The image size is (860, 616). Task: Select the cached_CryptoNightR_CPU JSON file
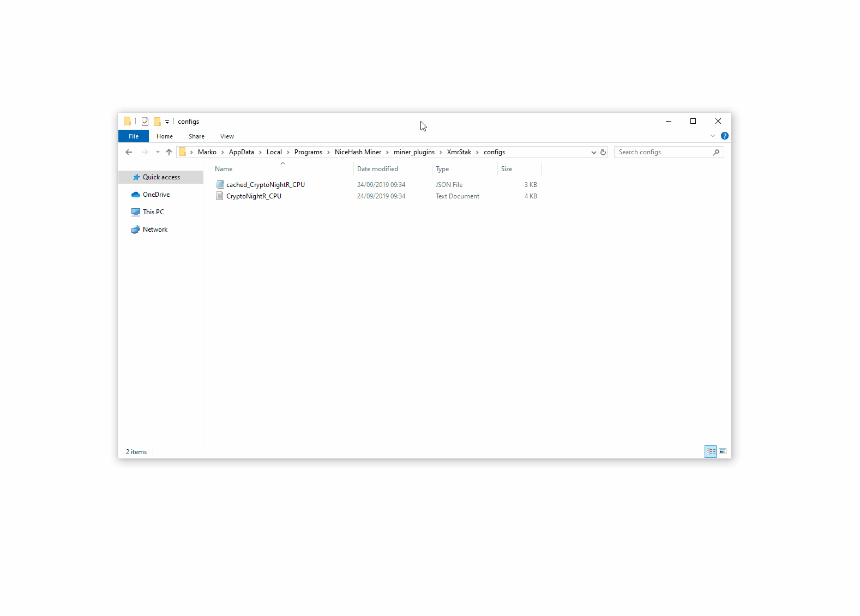click(265, 185)
